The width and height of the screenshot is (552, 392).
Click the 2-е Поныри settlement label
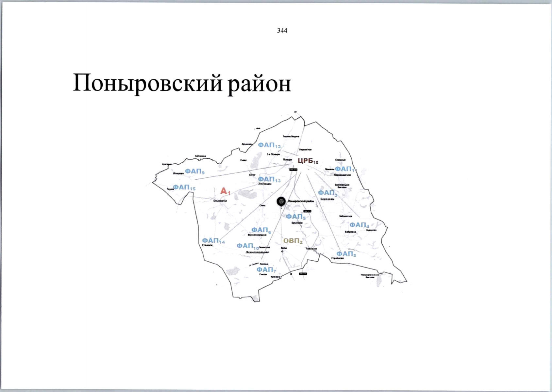point(265,184)
